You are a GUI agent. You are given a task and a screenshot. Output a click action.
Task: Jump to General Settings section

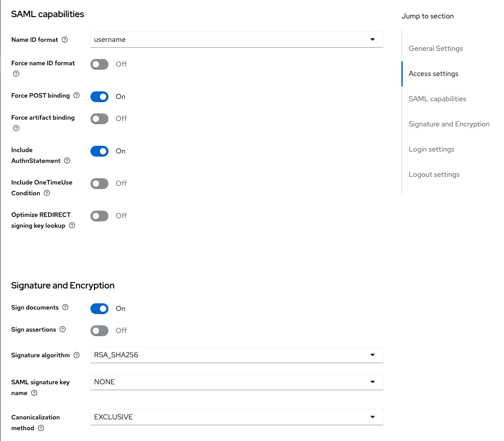point(436,49)
